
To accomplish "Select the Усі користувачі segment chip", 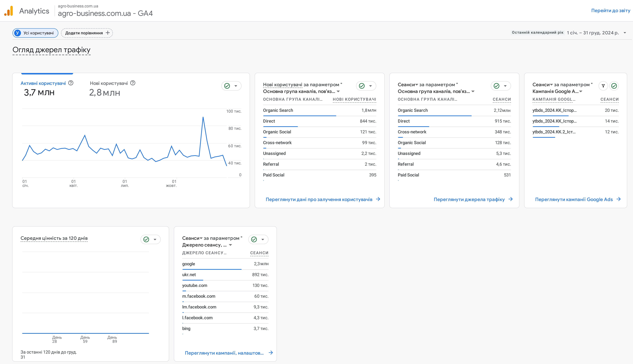I will coord(35,33).
